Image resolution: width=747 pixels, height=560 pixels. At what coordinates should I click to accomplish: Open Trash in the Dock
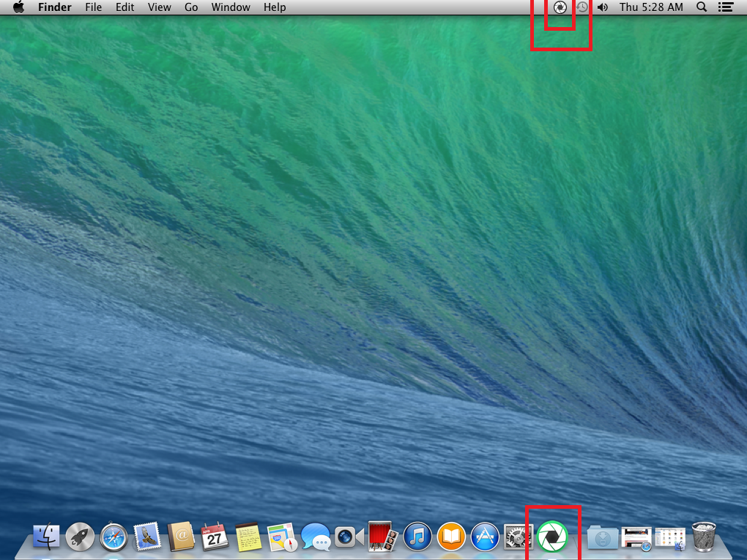tap(704, 537)
